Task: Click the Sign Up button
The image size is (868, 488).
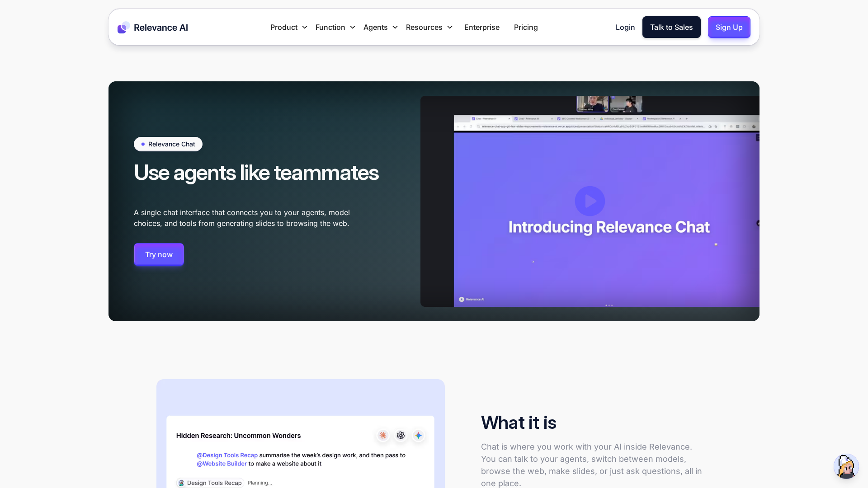Action: (x=729, y=27)
